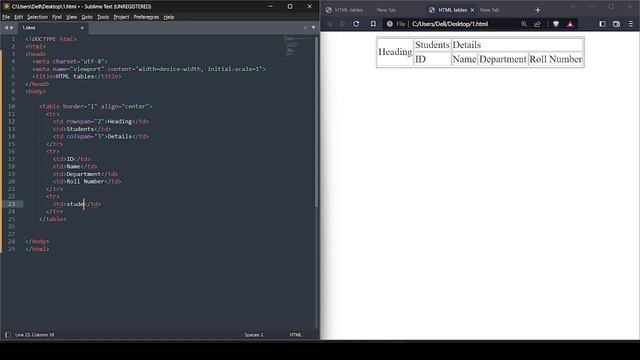Image resolution: width=640 pixels, height=360 pixels.
Task: Maximize the Sublime Text window
Action: click(x=290, y=7)
